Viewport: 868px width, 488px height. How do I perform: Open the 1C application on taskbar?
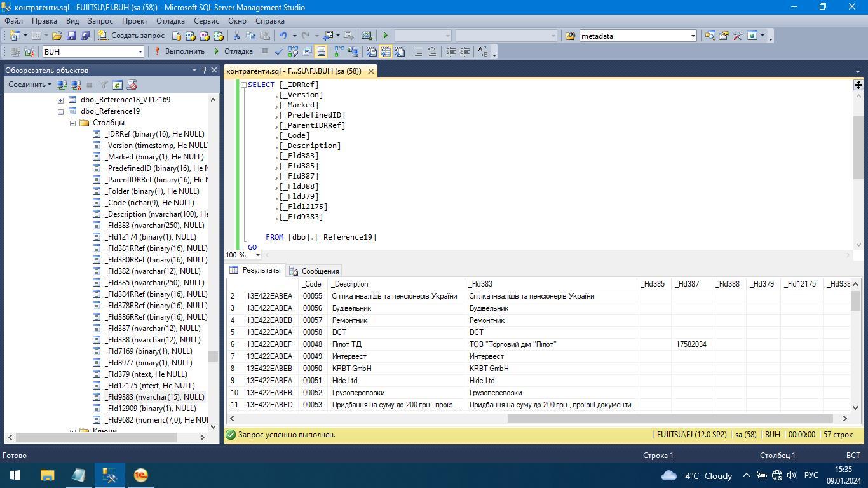(141, 475)
